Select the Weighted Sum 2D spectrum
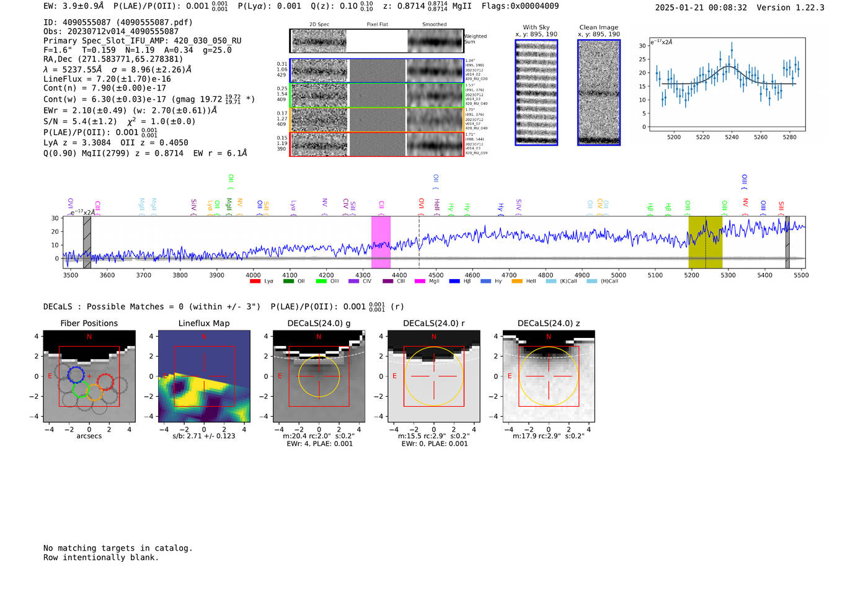This screenshot has width=868, height=591. click(x=377, y=41)
